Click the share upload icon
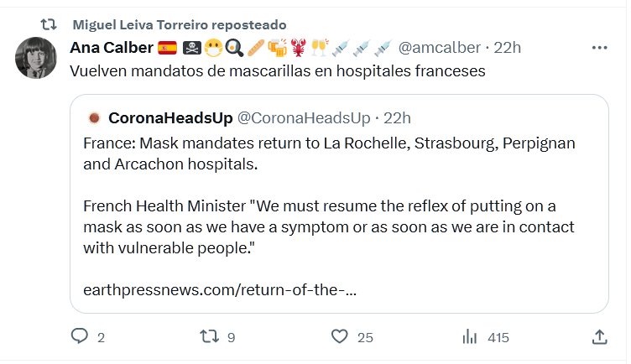Image resolution: width=631 pixels, height=364 pixels. pyautogui.click(x=599, y=337)
